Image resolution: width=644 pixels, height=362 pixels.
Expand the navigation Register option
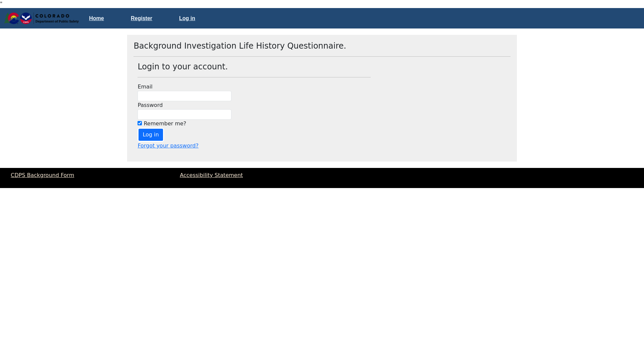[142, 18]
